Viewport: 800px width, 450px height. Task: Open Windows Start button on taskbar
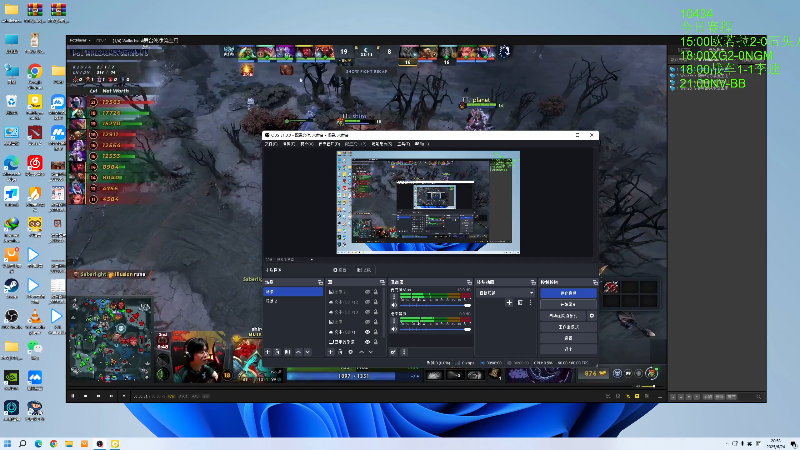pyautogui.click(x=7, y=443)
